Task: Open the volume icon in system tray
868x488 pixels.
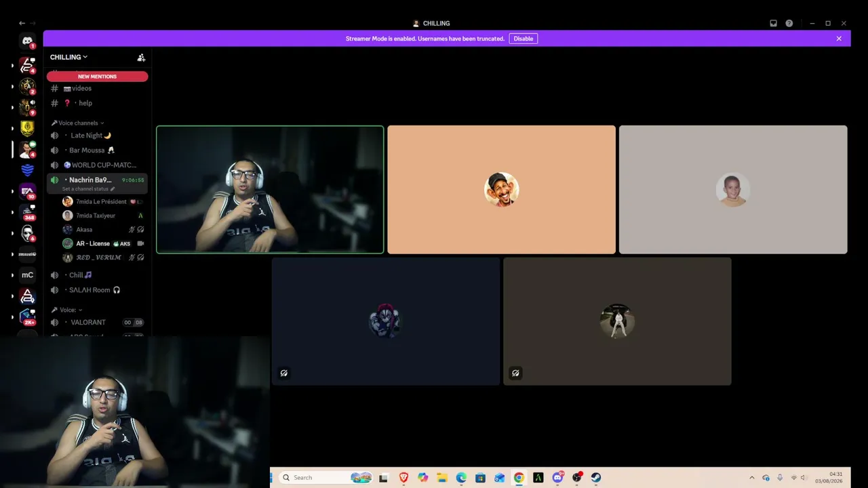Action: [803, 477]
